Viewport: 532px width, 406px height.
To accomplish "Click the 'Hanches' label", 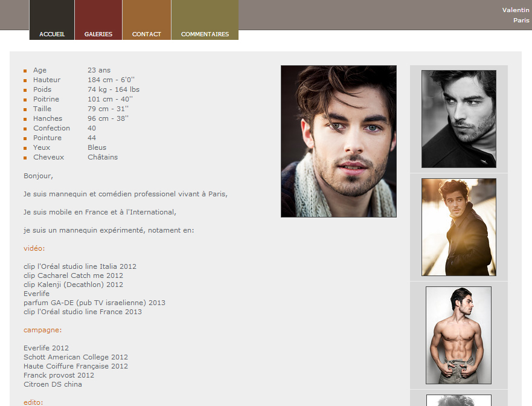I will 48,118.
